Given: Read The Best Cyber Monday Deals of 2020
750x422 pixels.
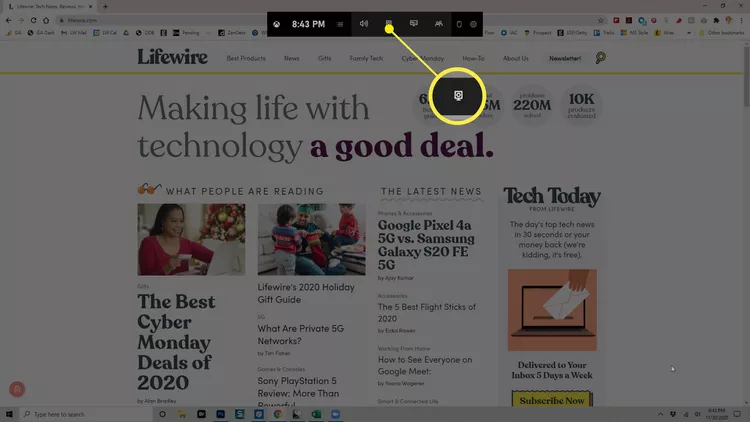Looking at the screenshot, I should click(x=176, y=342).
